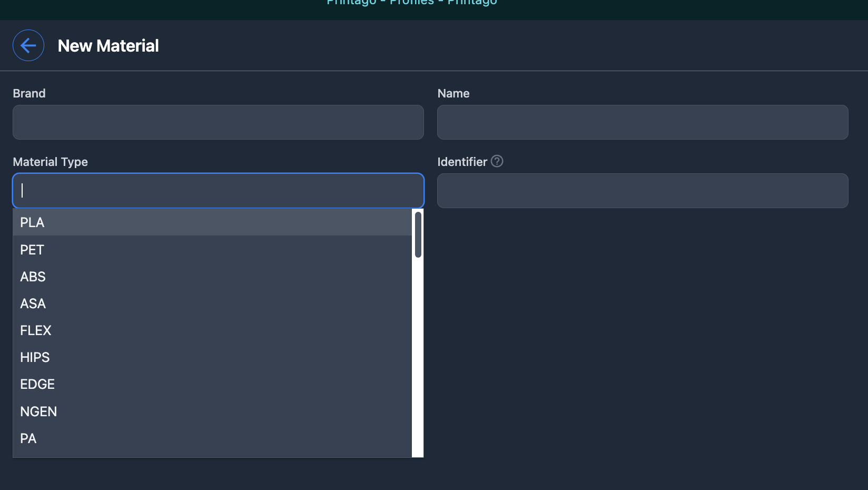
Task: Click the dropdown list scrollbar thumb
Action: (x=418, y=234)
